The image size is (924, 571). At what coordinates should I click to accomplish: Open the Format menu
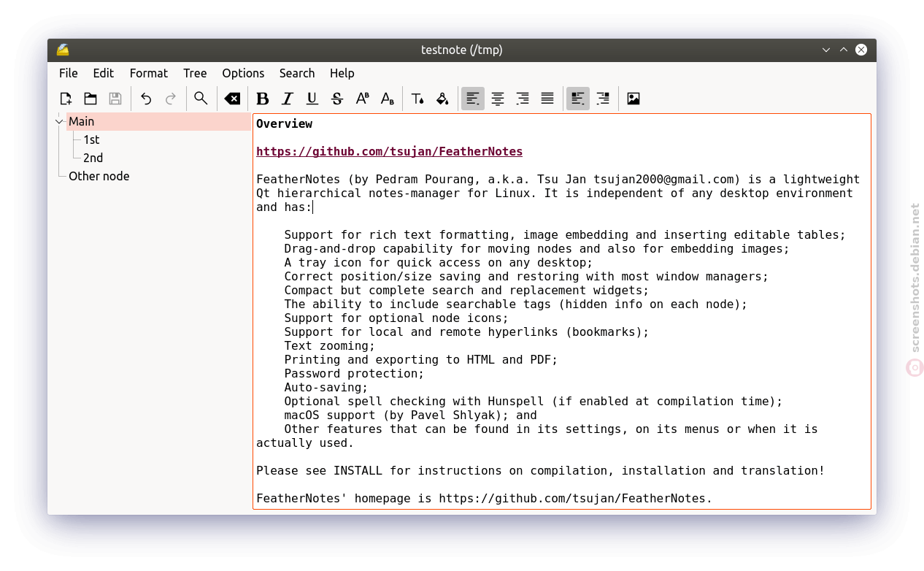point(149,73)
